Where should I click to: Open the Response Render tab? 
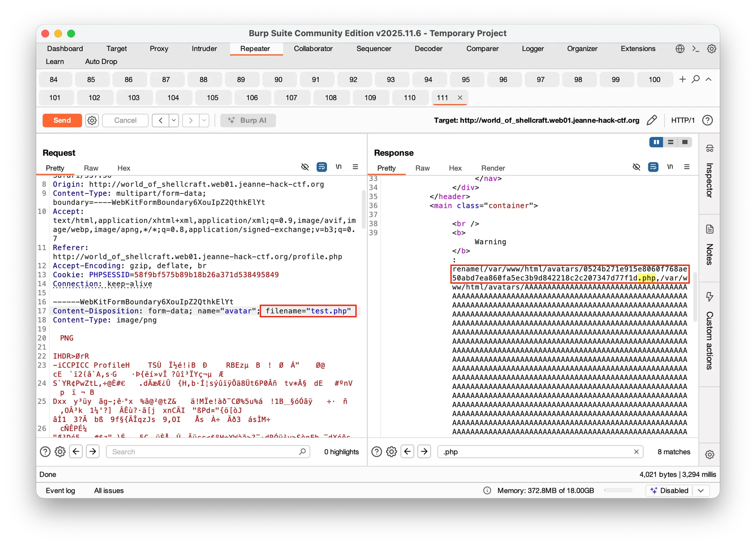[493, 168]
